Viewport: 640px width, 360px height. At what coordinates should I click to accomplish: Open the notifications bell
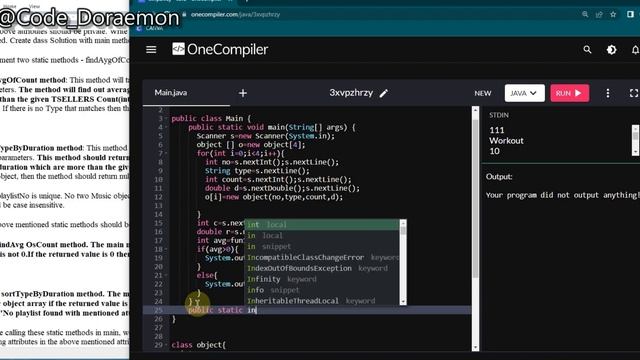click(x=635, y=50)
